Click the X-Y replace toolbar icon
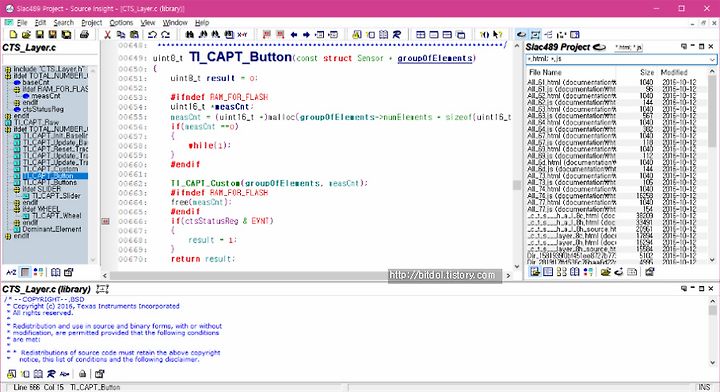This screenshot has height=392, width=720. pyautogui.click(x=242, y=34)
